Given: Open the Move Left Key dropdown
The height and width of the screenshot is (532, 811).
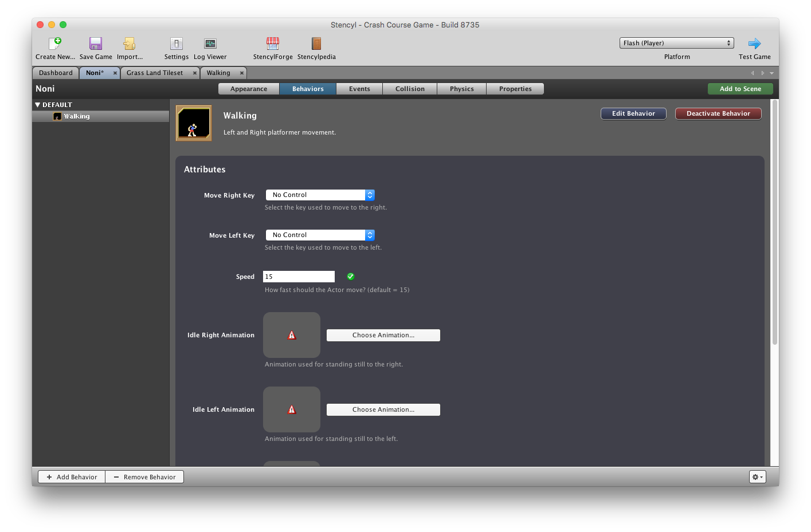Looking at the screenshot, I should tap(320, 235).
